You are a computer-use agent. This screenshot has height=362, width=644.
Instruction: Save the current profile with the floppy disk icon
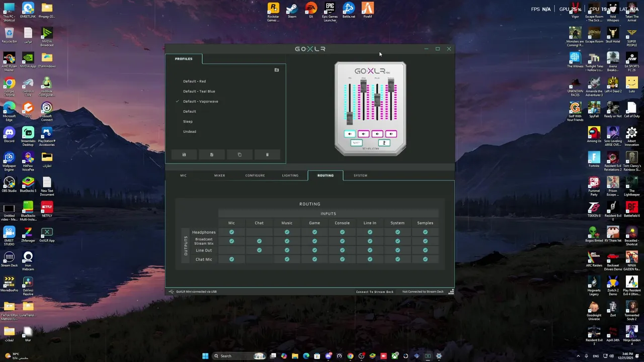coord(184,155)
